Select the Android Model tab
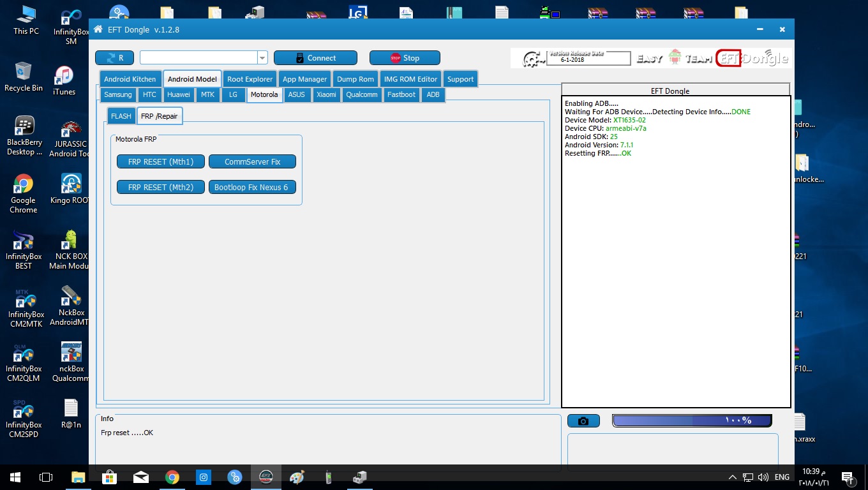This screenshot has height=490, width=868. (192, 79)
